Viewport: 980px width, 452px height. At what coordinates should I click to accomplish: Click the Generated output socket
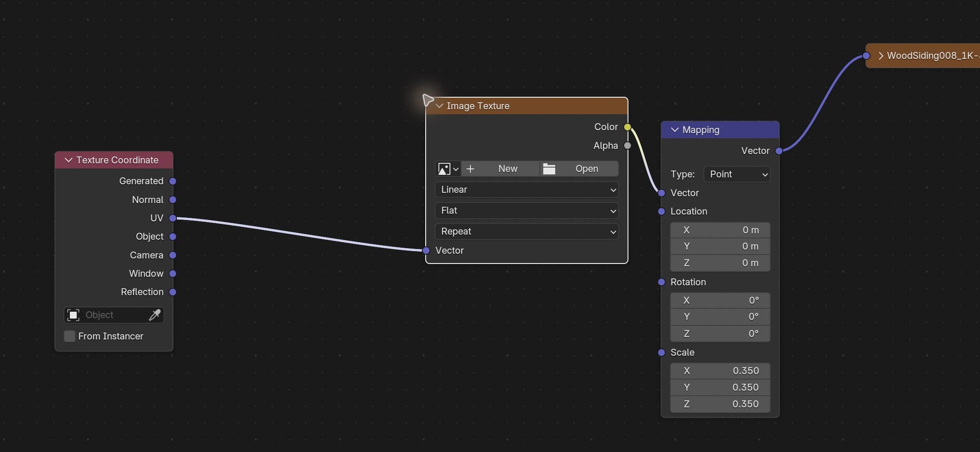173,181
